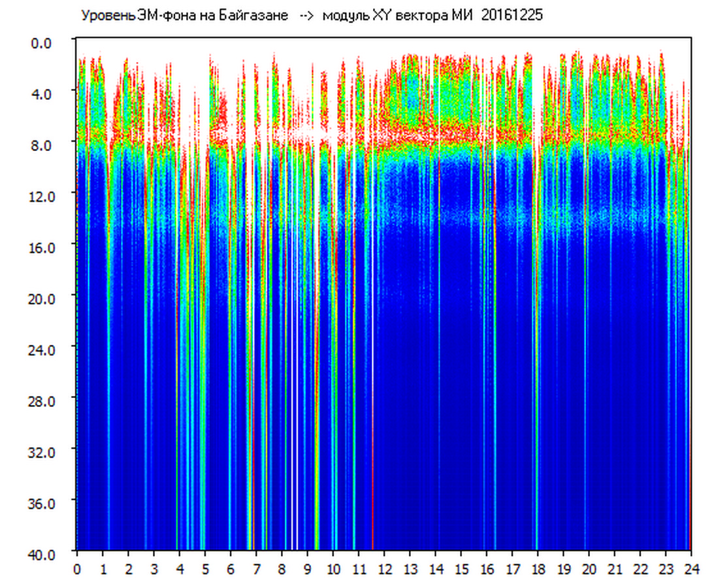Screen dimensions: 716x588
Task: Select the hour 12 tick label
Action: (384, 568)
